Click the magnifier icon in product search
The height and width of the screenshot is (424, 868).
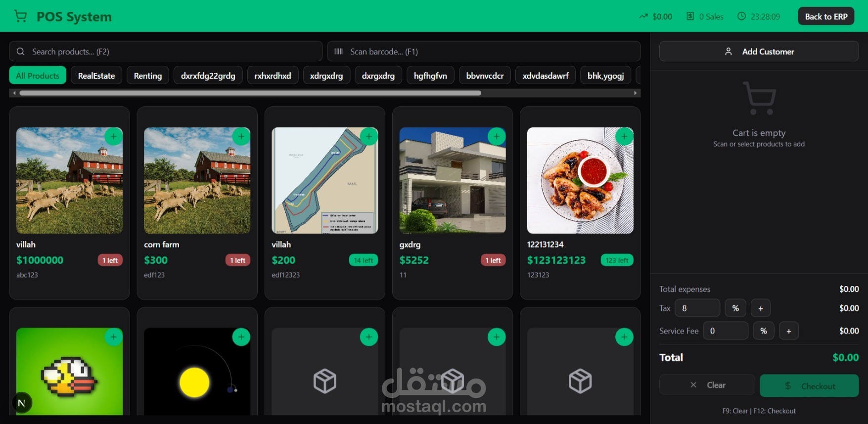20,51
